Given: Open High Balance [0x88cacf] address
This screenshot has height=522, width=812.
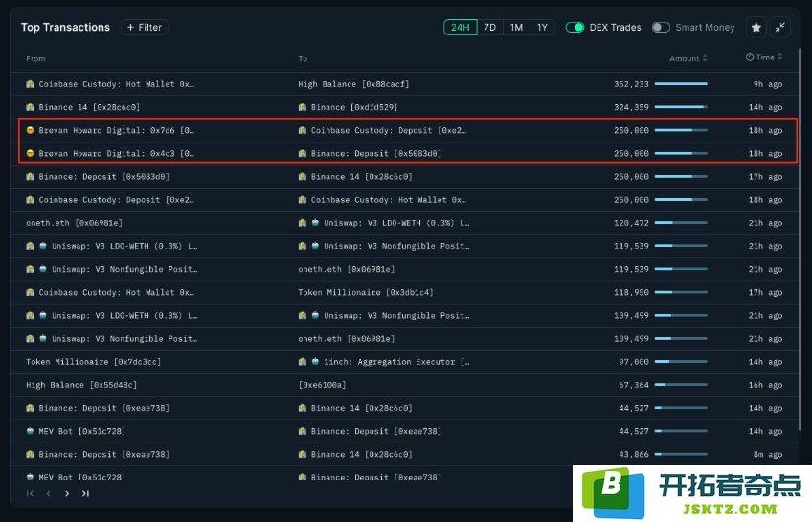Looking at the screenshot, I should point(353,84).
